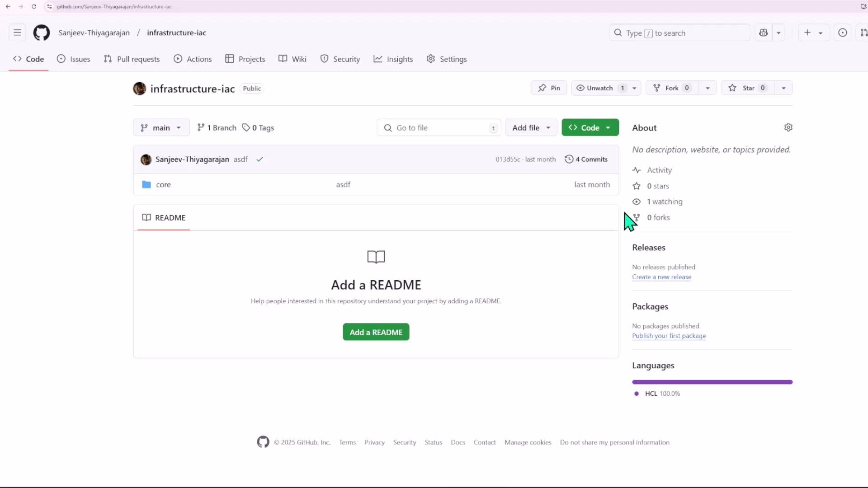
Task: Expand the Fork options dropdown arrow
Action: pyautogui.click(x=708, y=88)
